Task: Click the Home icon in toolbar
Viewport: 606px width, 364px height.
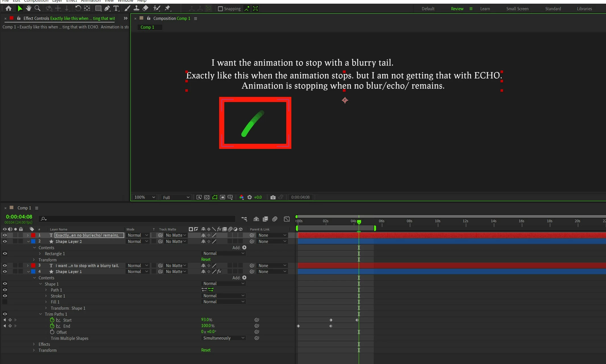Action: tap(9, 8)
